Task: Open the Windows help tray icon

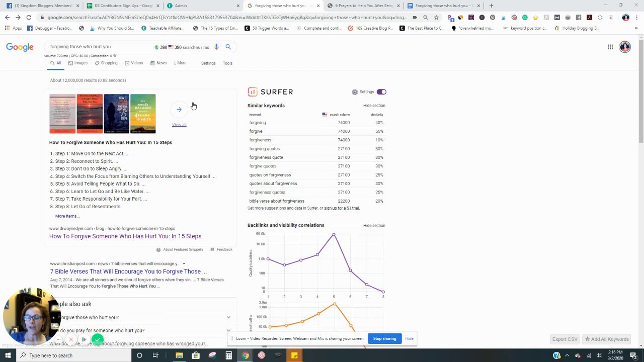Action: [x=556, y=355]
